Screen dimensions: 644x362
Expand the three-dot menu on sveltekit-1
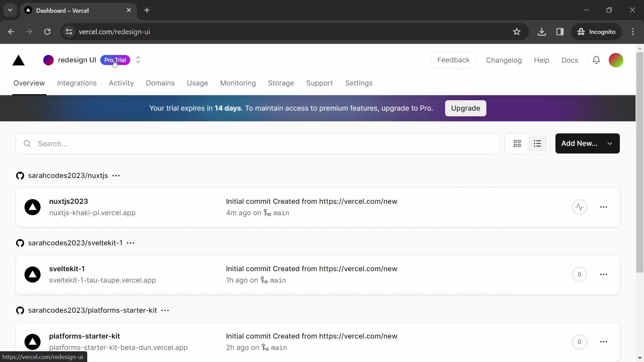pyautogui.click(x=604, y=275)
